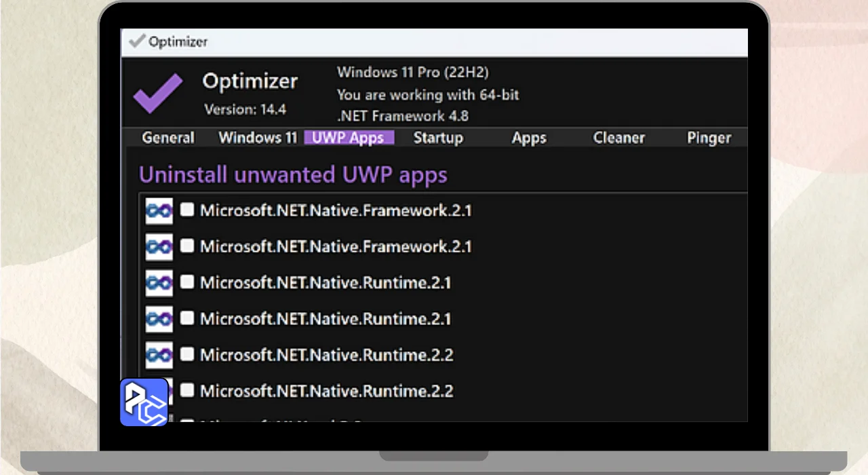Click the second Framework.2.1 .NET infinity icon
This screenshot has height=475, width=868.
(159, 247)
